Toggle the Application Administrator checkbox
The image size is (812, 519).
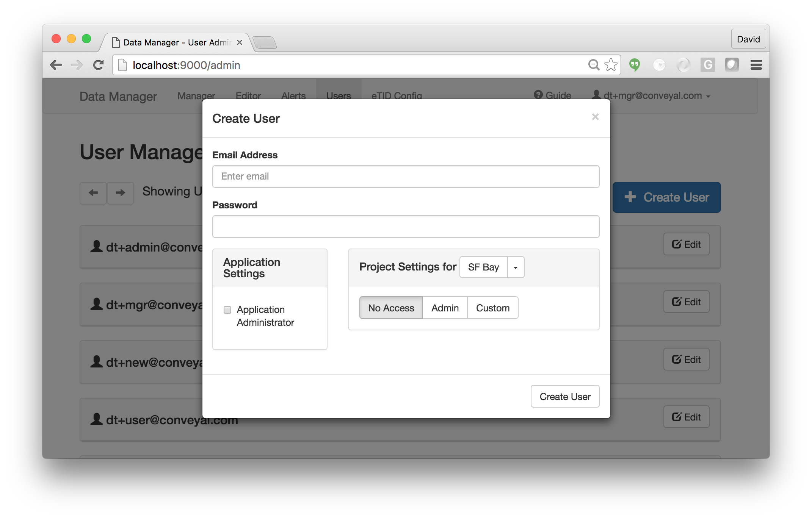(227, 310)
